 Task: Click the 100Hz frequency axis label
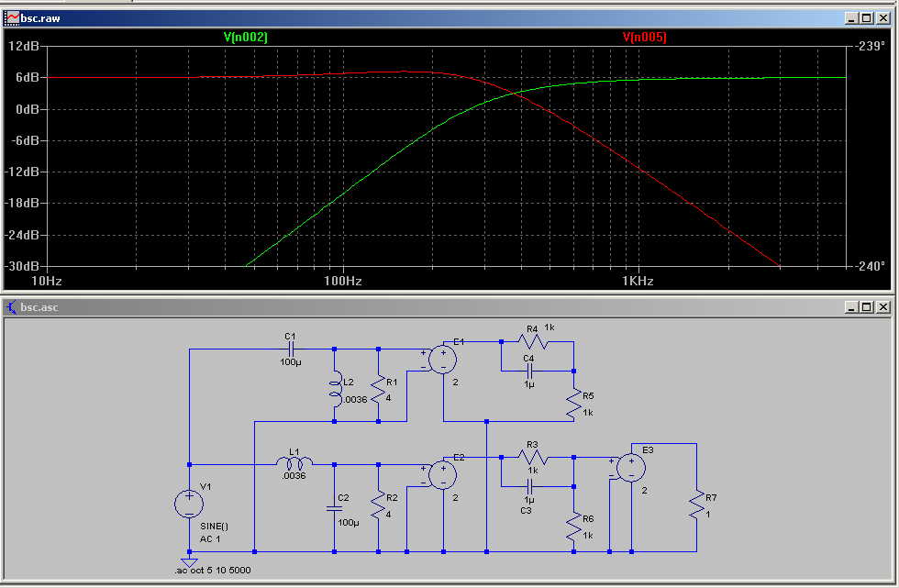point(342,282)
